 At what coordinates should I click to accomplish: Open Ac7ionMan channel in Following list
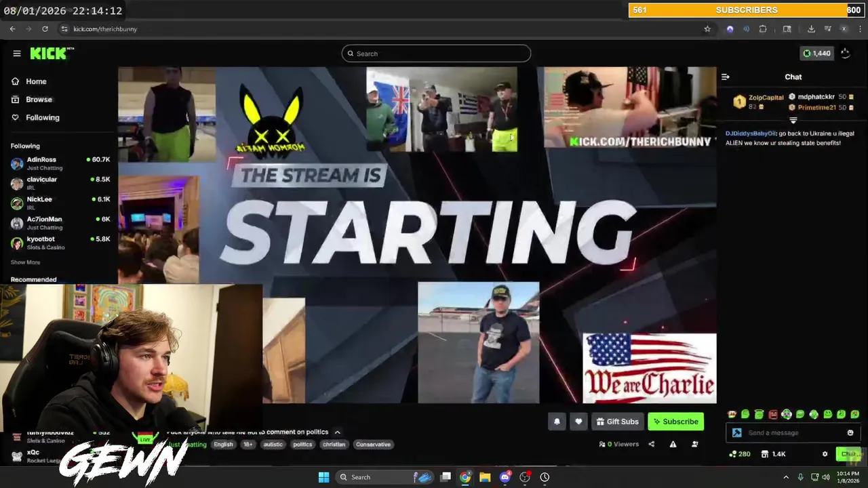60,223
